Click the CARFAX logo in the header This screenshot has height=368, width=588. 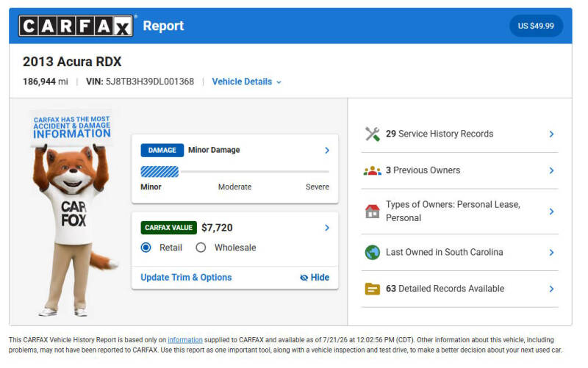tap(76, 26)
